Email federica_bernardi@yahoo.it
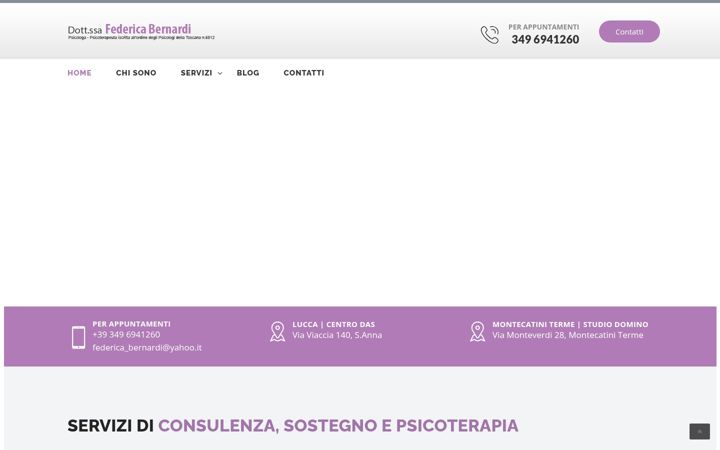Image resolution: width=720 pixels, height=450 pixels. 147,348
